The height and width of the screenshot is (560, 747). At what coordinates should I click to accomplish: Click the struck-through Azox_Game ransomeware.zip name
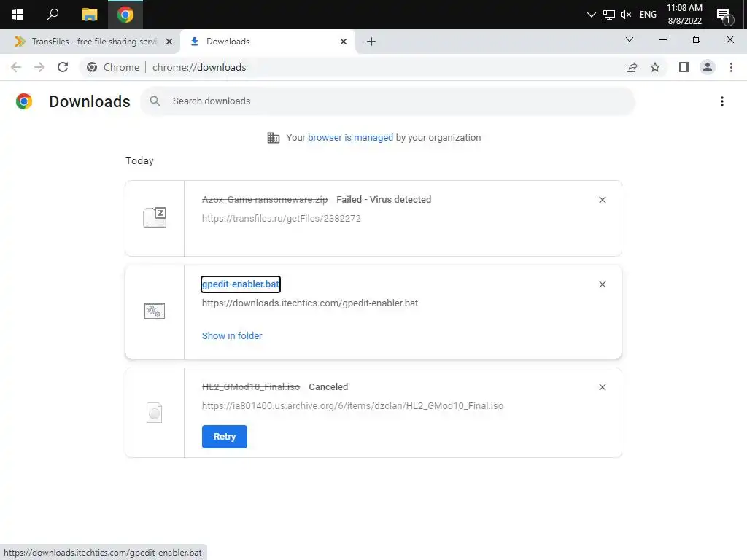point(264,200)
